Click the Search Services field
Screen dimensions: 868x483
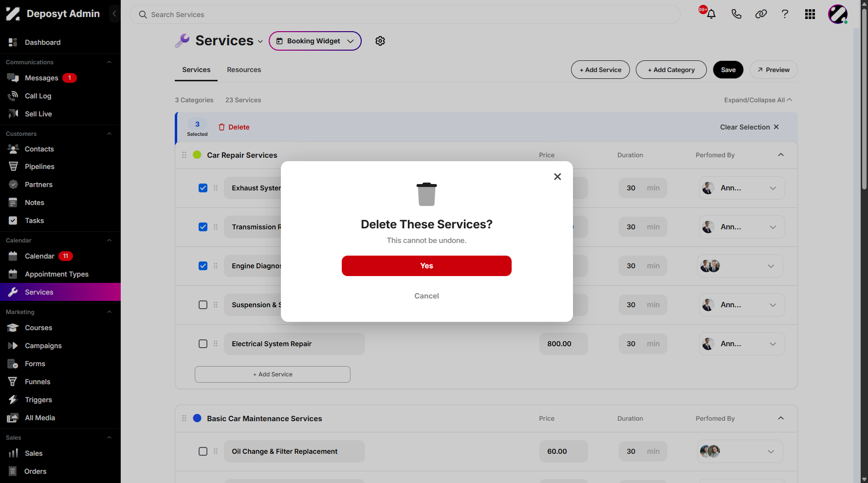point(405,15)
